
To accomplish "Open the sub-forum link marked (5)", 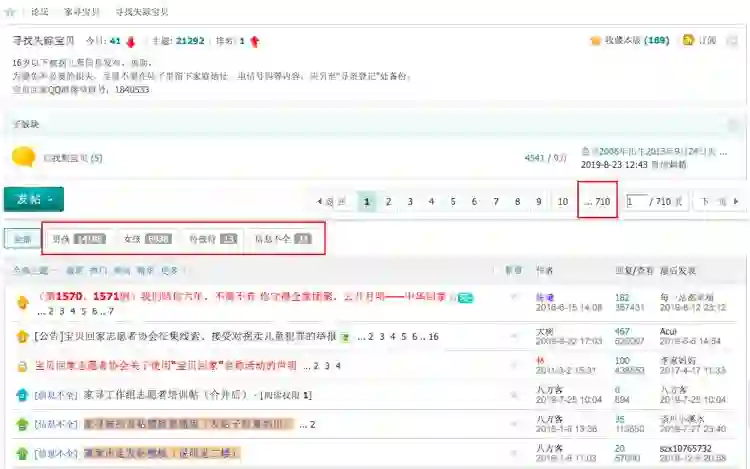I will [x=73, y=158].
